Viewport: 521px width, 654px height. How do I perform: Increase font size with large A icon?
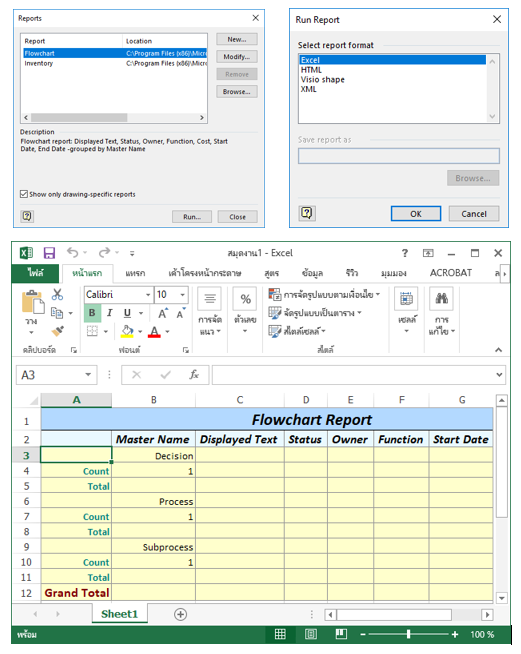tap(163, 313)
